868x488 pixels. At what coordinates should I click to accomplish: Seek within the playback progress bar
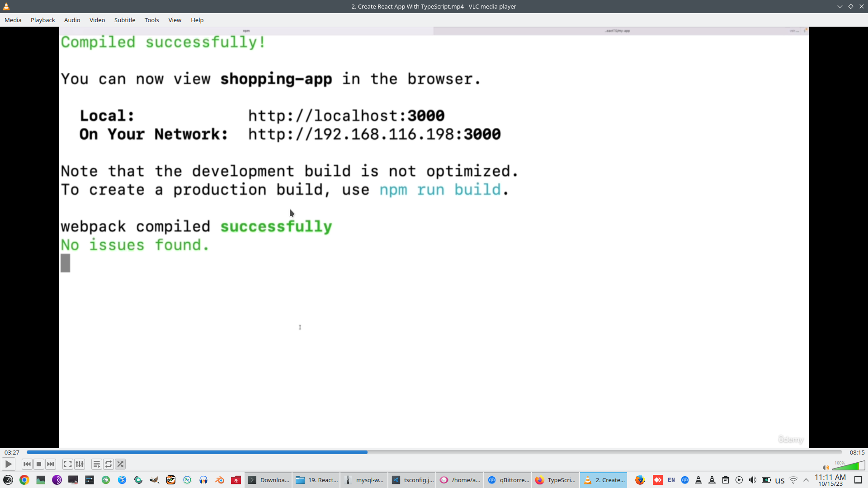pyautogui.click(x=434, y=452)
